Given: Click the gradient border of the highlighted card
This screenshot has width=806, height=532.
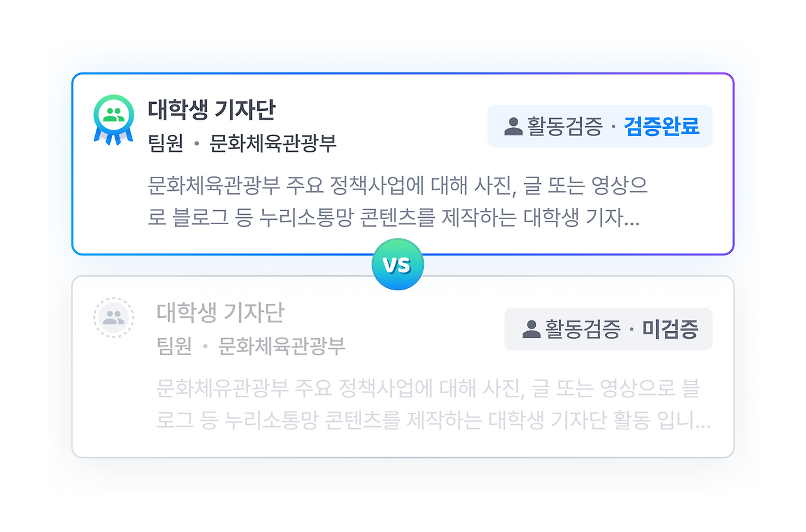Looking at the screenshot, I should (403, 74).
